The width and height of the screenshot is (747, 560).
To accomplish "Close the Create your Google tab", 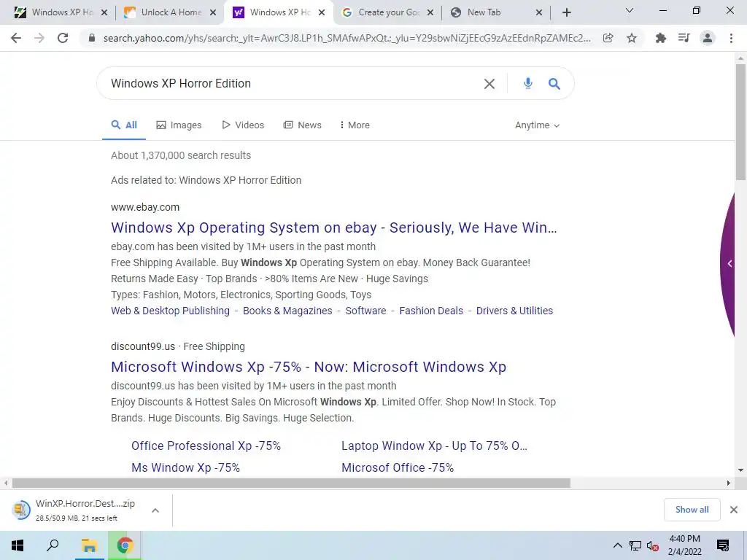I will [430, 13].
